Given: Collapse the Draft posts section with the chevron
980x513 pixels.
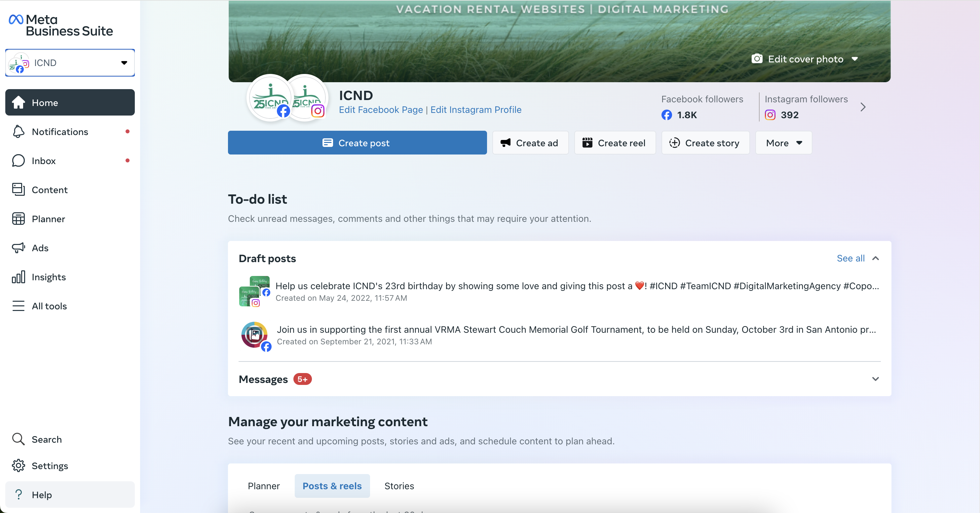Looking at the screenshot, I should coord(875,258).
